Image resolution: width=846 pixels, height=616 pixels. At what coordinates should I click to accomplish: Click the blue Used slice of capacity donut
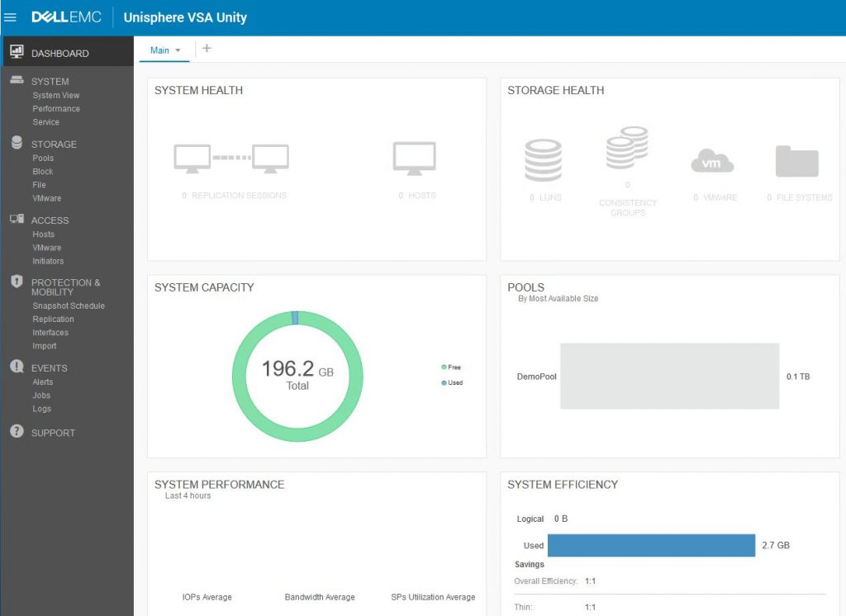pos(295,318)
